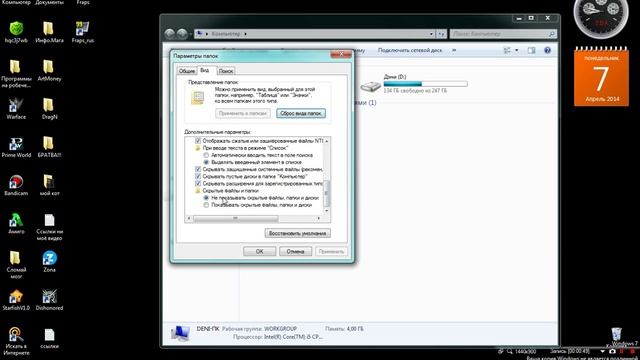Click the settings list scroll-down arrow

pos(327,211)
